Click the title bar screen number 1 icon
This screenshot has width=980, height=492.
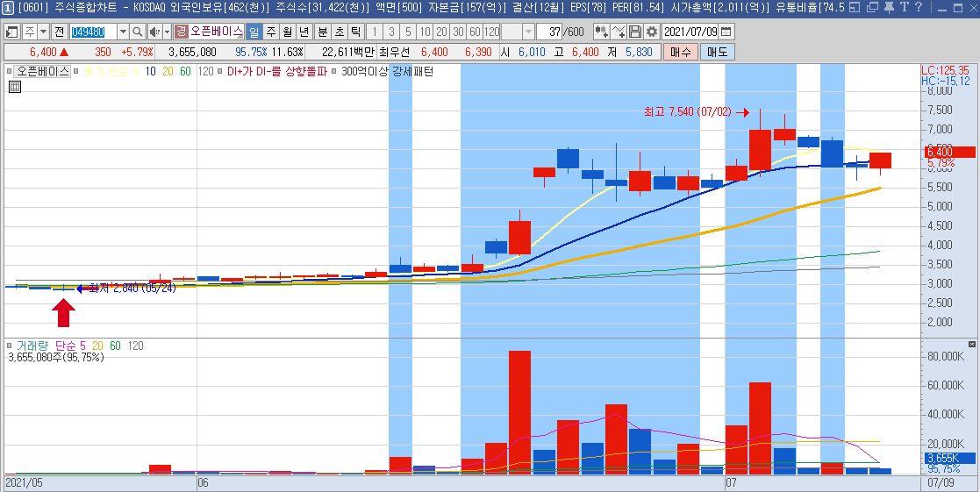(8, 8)
